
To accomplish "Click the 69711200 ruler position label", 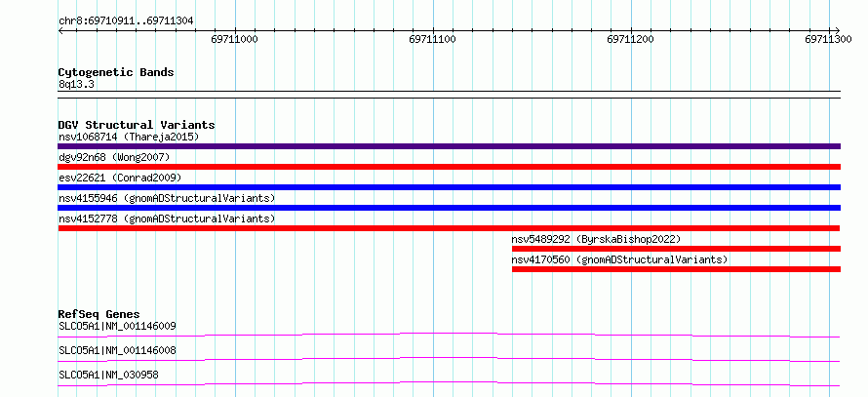I will coord(631,40).
